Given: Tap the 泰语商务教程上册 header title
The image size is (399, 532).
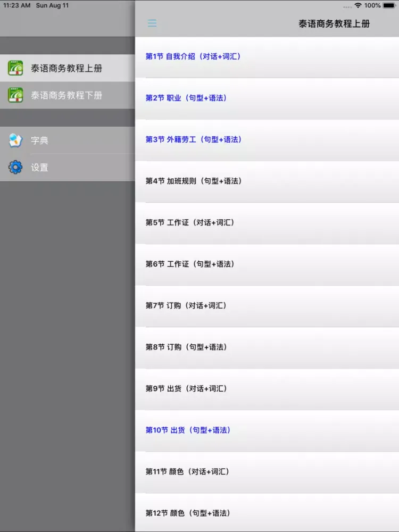Looking at the screenshot, I should click(x=334, y=23).
